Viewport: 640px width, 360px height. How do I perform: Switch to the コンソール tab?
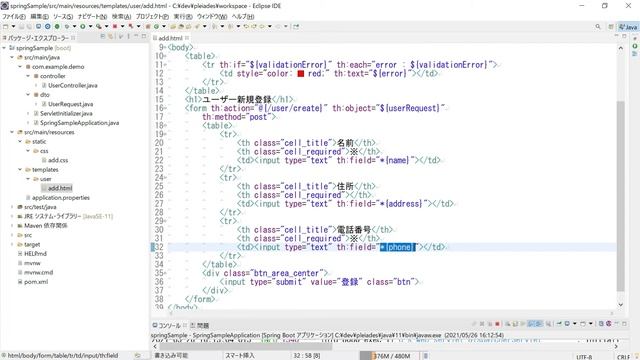coord(169,325)
